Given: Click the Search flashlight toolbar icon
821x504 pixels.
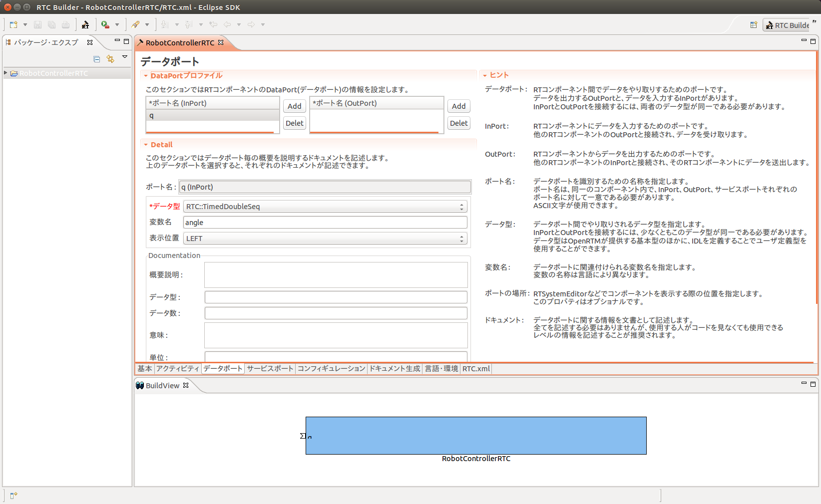Looking at the screenshot, I should pos(135,24).
